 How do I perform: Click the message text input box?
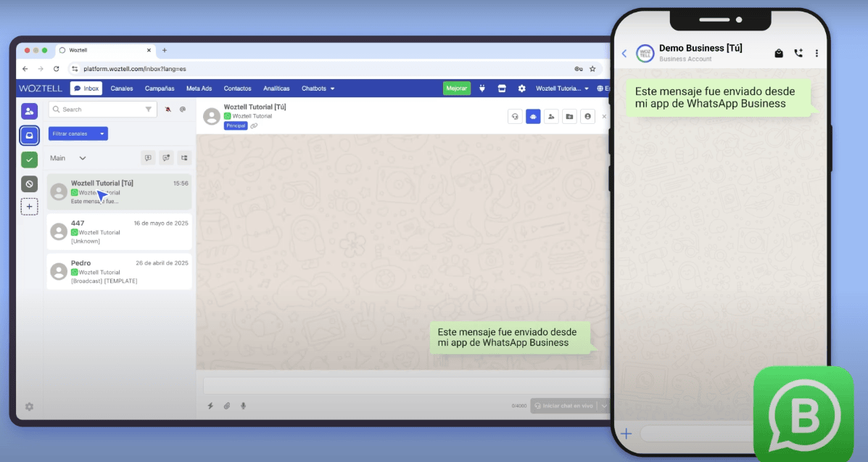[406, 386]
